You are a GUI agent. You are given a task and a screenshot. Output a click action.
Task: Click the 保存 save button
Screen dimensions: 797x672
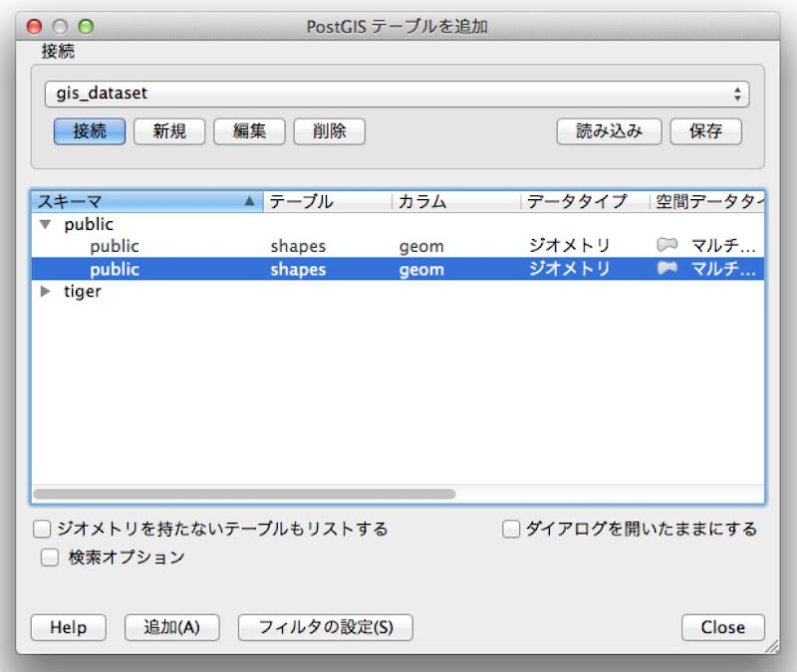(x=705, y=131)
